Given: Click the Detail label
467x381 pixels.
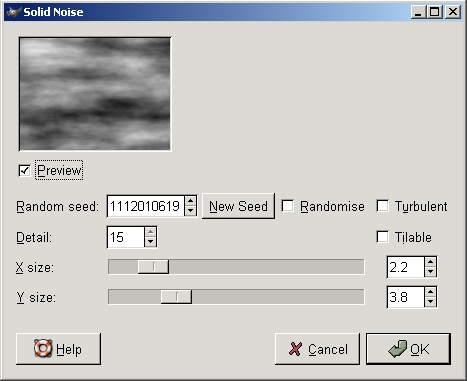Looking at the screenshot, I should coord(34,238).
